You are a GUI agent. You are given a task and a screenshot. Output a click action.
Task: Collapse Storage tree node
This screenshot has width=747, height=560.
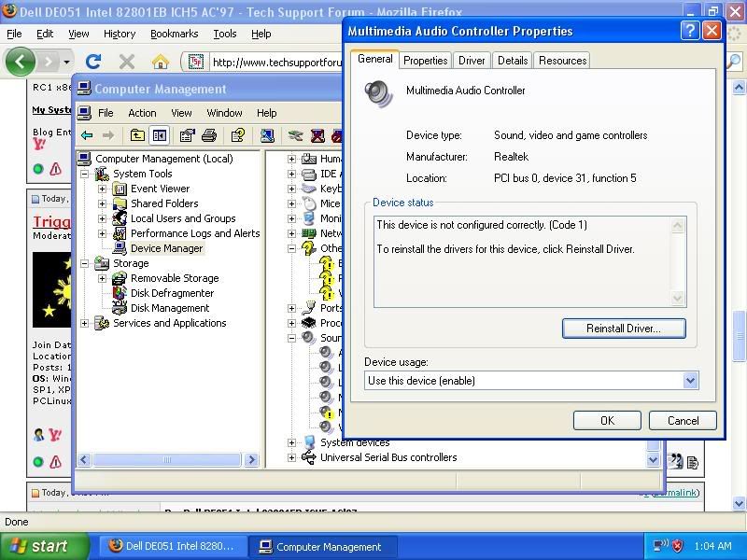(84, 263)
